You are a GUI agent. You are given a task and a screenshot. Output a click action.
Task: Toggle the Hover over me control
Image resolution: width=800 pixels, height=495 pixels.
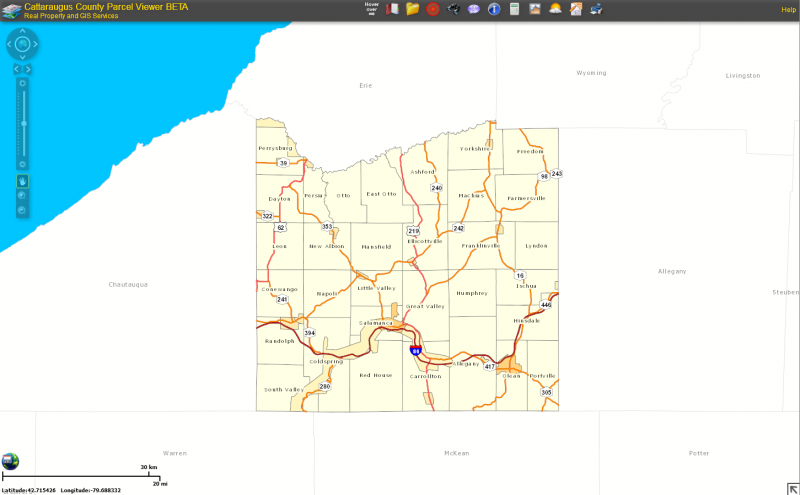click(x=370, y=9)
